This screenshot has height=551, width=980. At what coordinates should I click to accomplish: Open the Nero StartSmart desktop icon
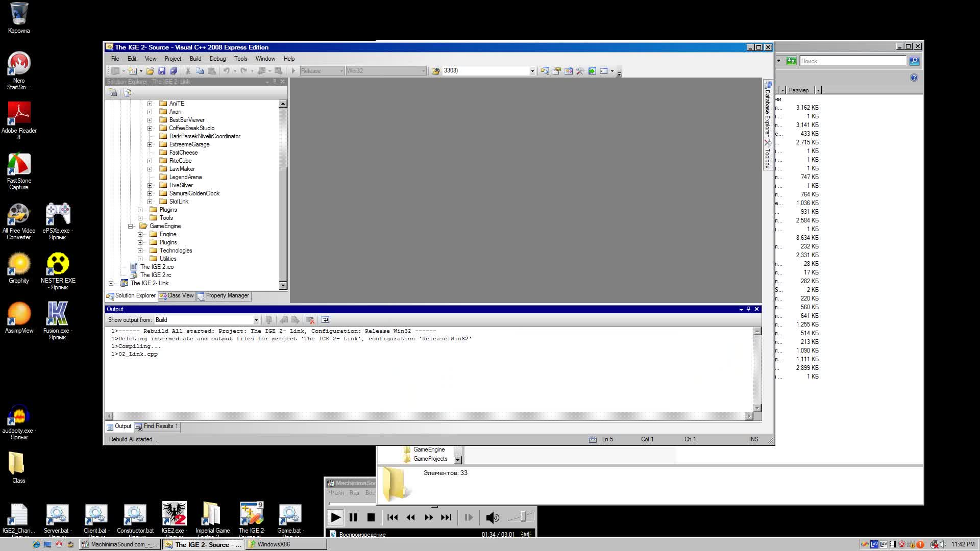pyautogui.click(x=19, y=71)
